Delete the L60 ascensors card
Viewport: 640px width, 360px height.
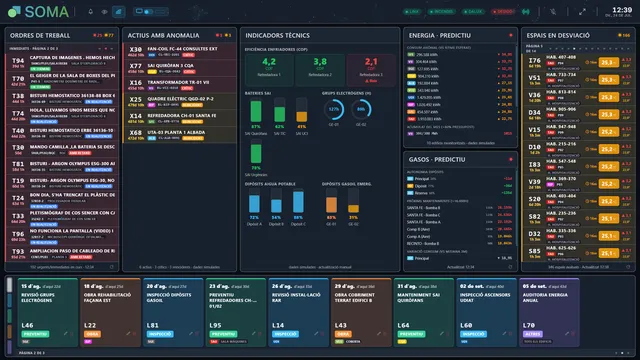pos(511,334)
